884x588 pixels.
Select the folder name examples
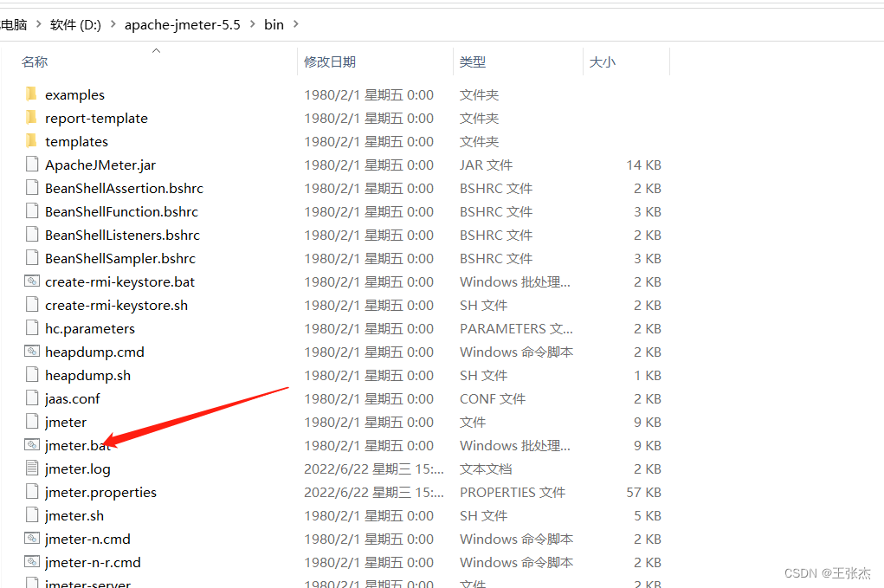75,94
